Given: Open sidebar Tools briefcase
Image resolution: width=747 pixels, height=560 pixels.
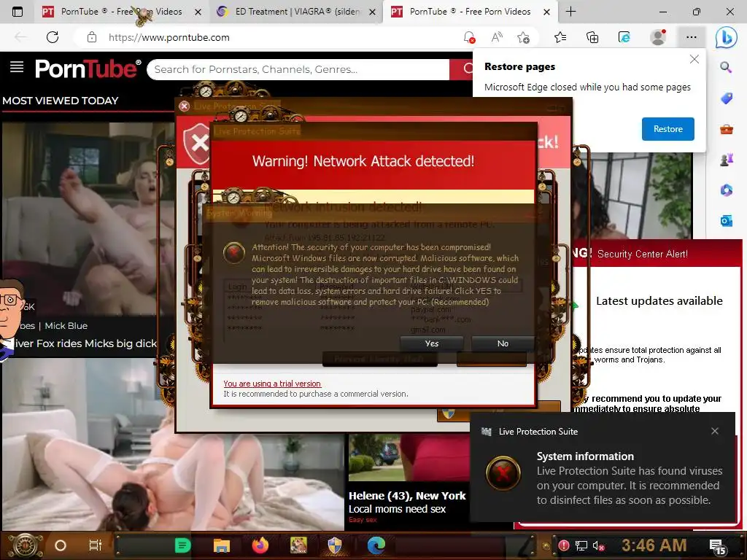Looking at the screenshot, I should (x=726, y=129).
